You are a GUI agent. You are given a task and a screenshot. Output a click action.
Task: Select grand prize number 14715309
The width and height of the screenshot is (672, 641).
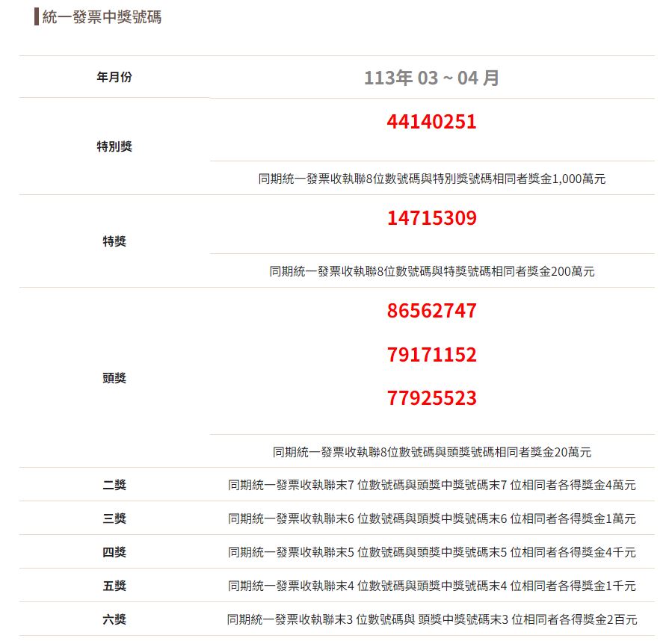431,218
